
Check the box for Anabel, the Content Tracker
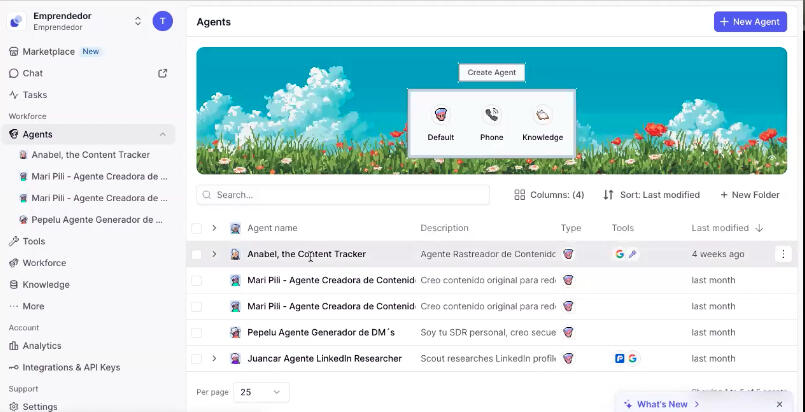[x=197, y=254]
